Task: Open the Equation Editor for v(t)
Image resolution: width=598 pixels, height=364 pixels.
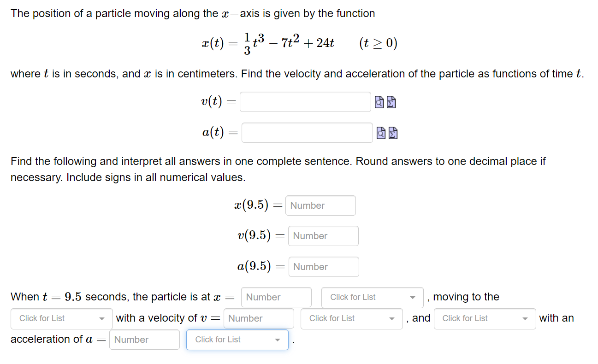Action: tap(391, 102)
